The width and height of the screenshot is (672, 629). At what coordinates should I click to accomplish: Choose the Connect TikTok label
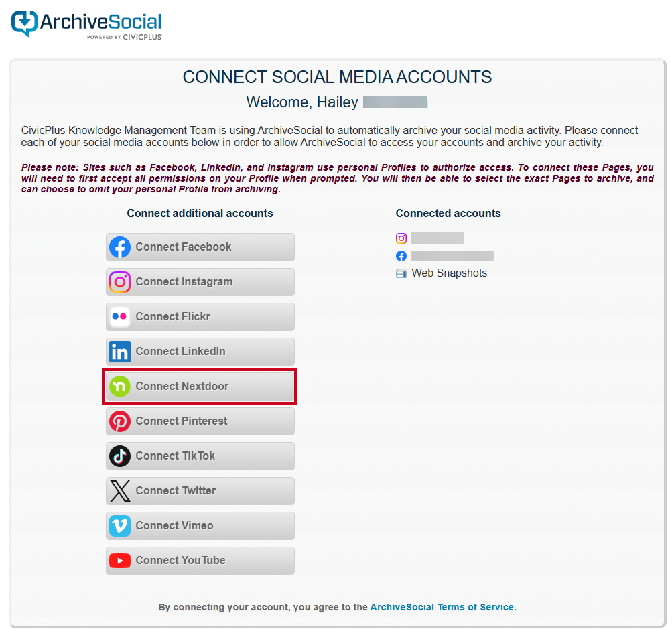(176, 456)
